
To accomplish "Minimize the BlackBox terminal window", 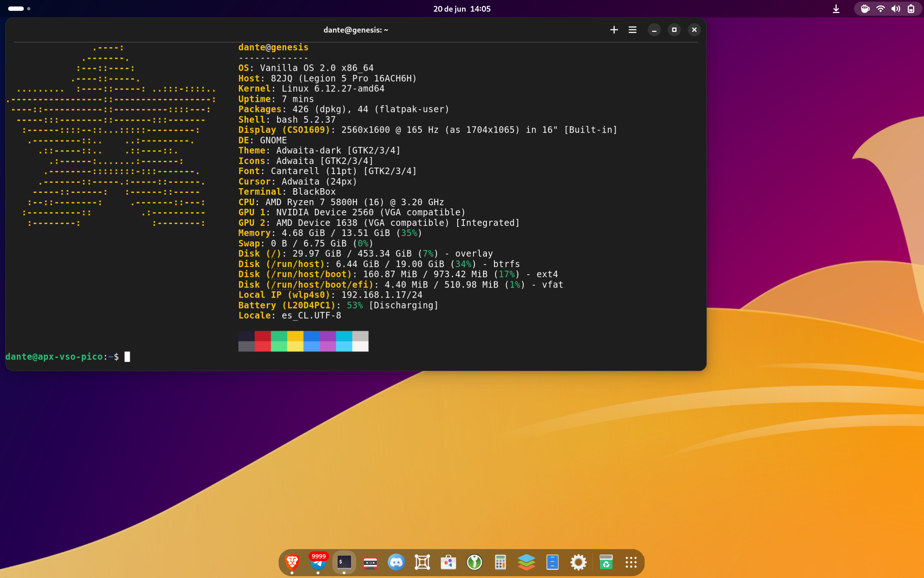I will click(654, 30).
